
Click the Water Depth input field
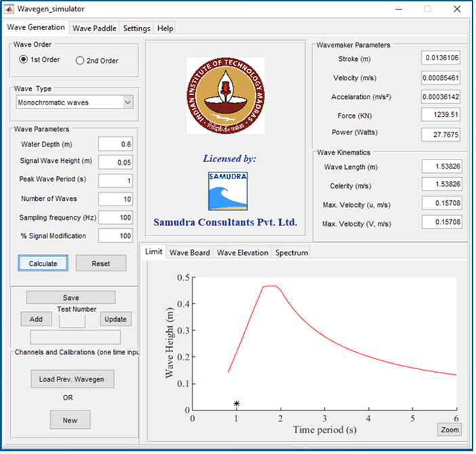(115, 144)
